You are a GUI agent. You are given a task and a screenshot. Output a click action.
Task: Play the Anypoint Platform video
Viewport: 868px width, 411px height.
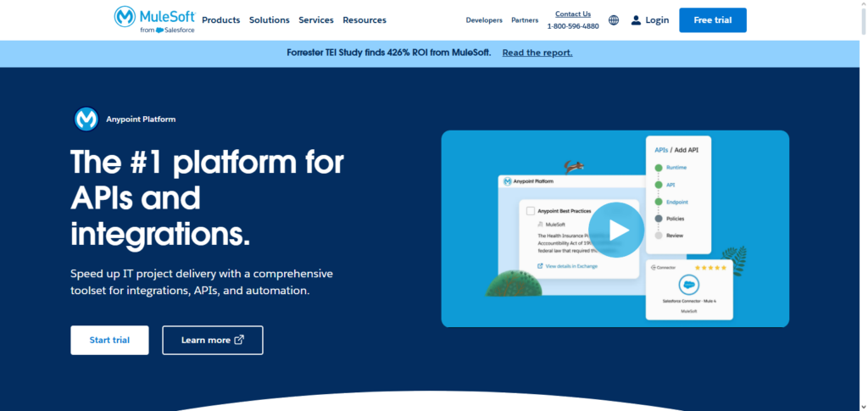(616, 230)
